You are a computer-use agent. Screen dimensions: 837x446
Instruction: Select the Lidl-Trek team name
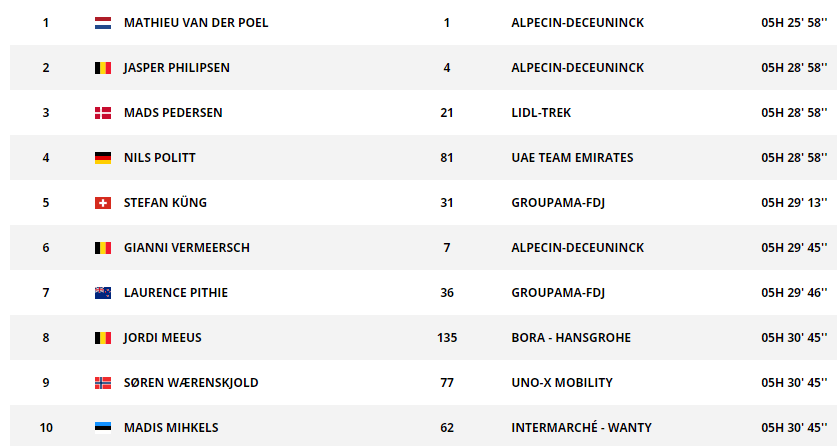[541, 113]
